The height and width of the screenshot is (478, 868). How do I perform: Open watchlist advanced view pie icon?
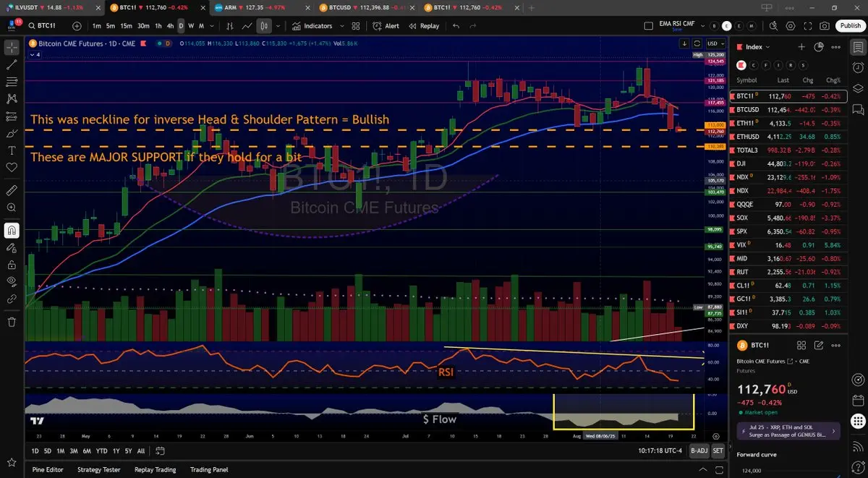[x=819, y=47]
